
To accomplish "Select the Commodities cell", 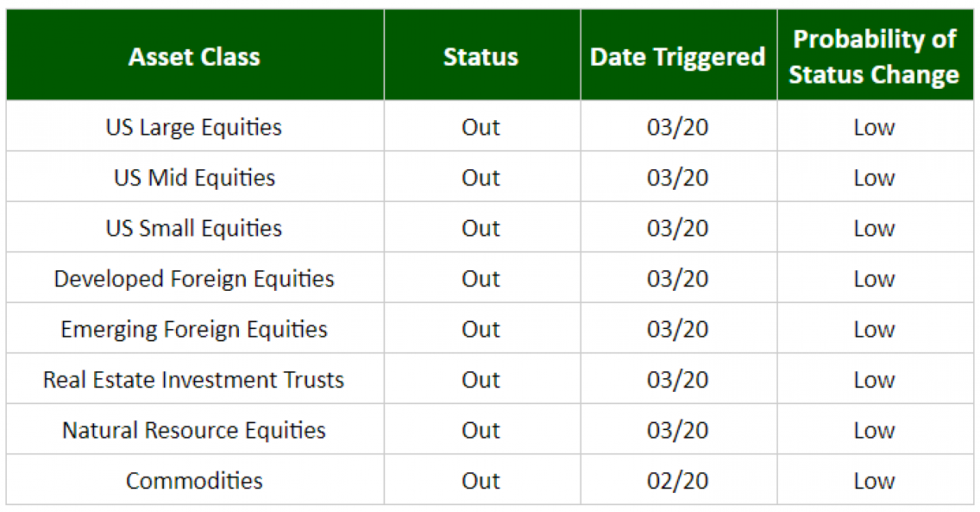I will coord(194,481).
